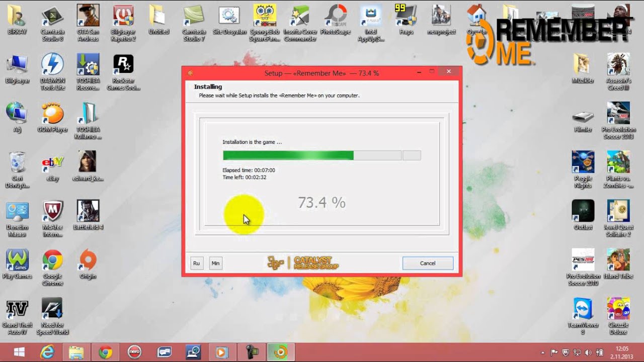Select the TOSHIBA Recovery shortcut
The image size is (644, 362).
88,72
